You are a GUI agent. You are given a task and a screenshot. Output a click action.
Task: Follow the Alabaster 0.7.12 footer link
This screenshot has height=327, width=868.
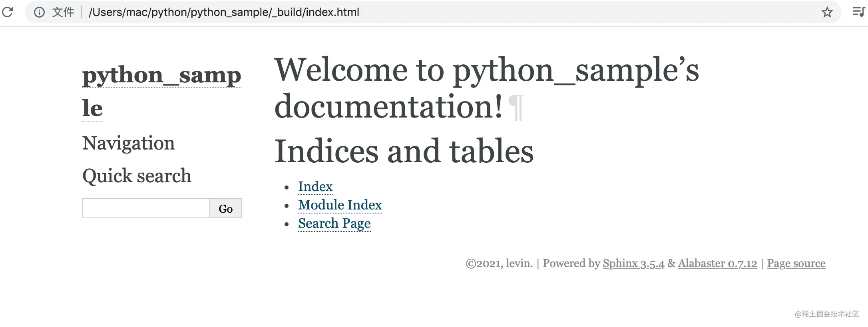pyautogui.click(x=717, y=263)
